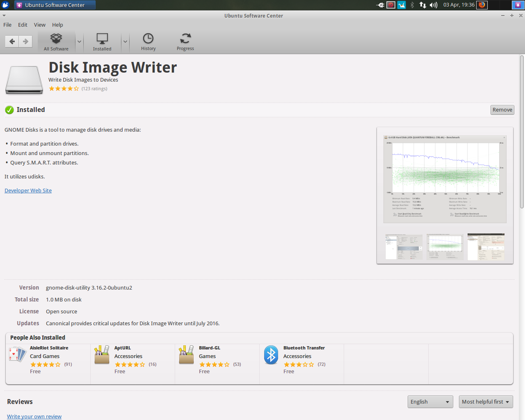The width and height of the screenshot is (525, 420).
Task: Click the Disk Image Writer star rating
Action: tap(64, 89)
